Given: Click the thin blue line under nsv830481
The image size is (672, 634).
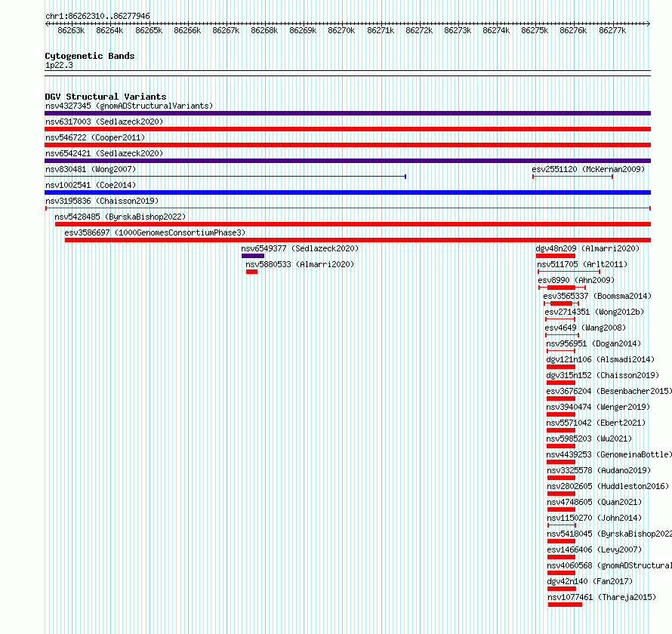Looking at the screenshot, I should coord(225,176).
